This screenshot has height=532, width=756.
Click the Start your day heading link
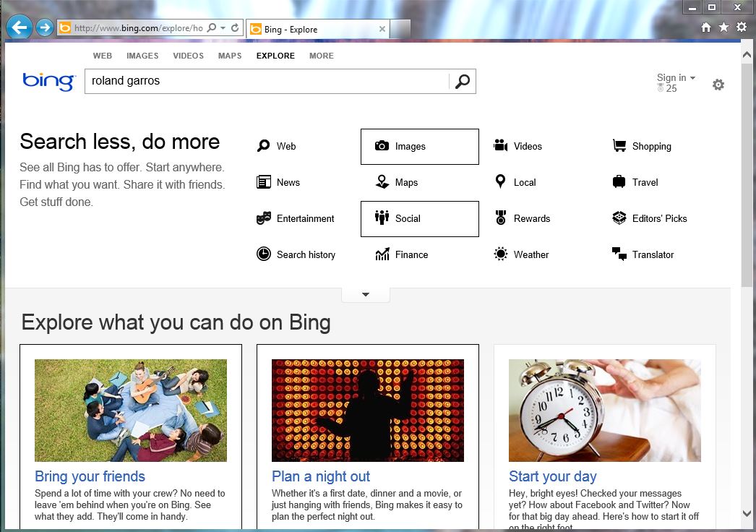(552, 476)
